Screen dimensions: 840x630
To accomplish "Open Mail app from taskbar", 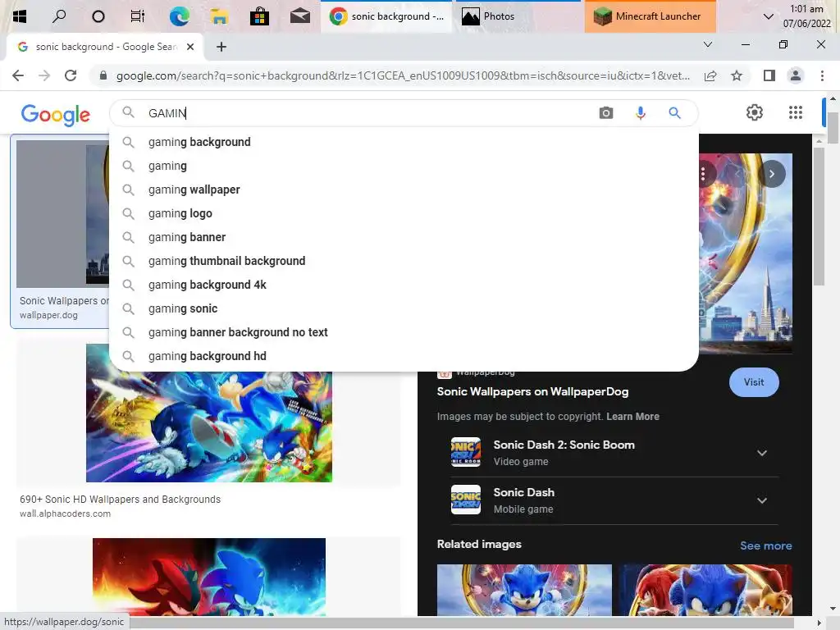I will point(300,16).
